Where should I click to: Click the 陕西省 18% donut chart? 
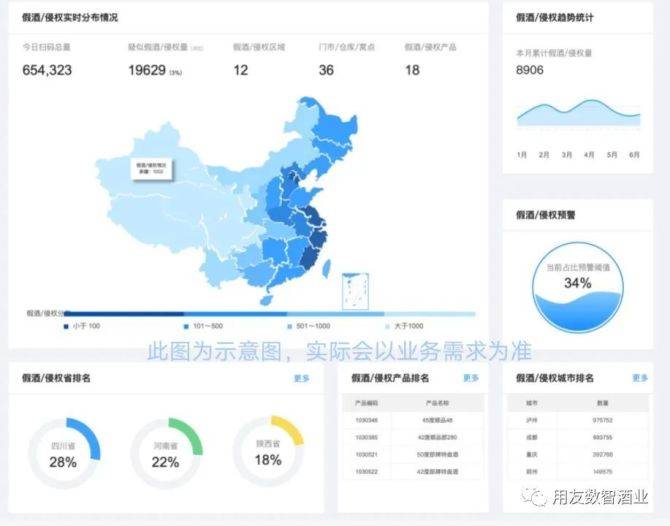click(x=268, y=452)
